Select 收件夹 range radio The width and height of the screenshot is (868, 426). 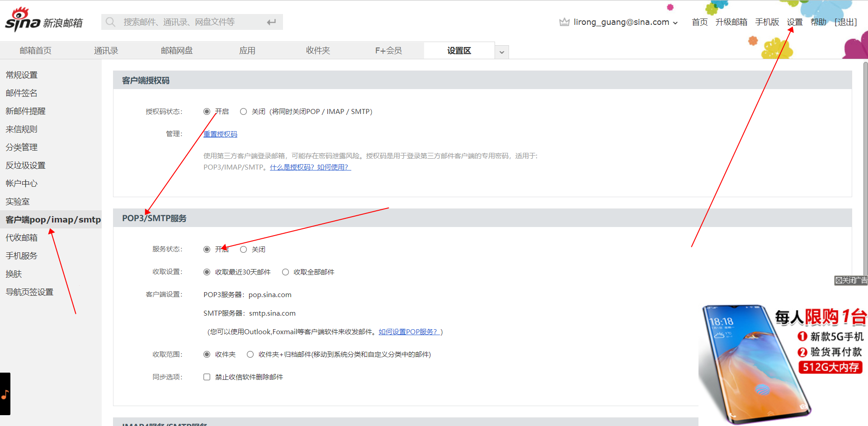coord(207,354)
